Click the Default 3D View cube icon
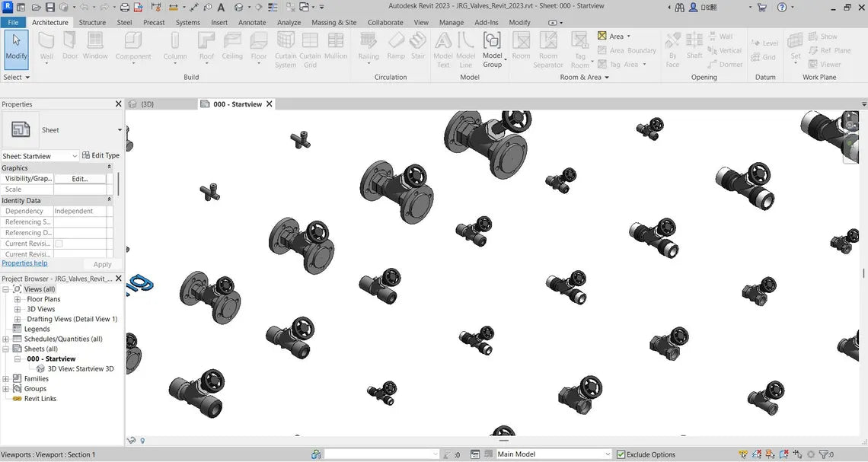868x462 pixels. (x=238, y=7)
